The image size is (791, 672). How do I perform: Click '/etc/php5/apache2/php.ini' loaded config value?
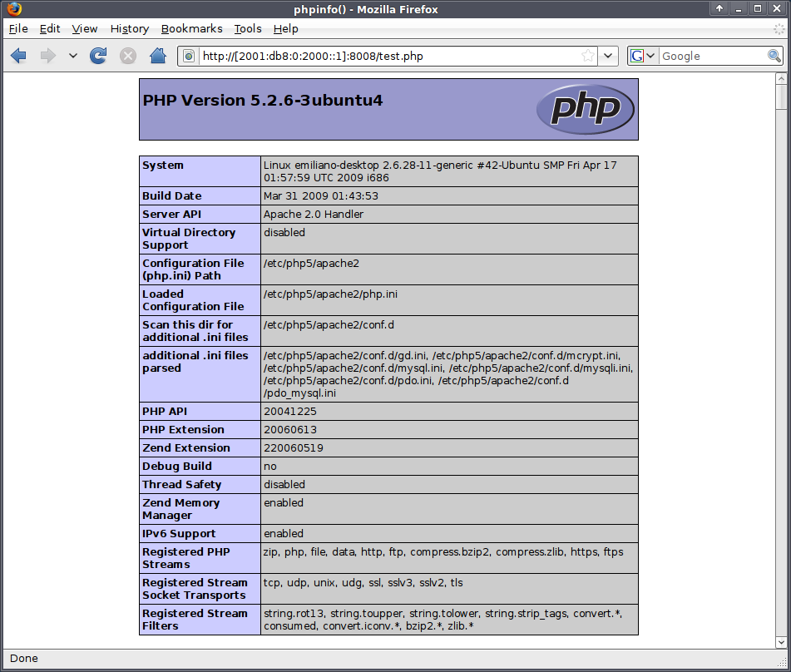(x=330, y=294)
